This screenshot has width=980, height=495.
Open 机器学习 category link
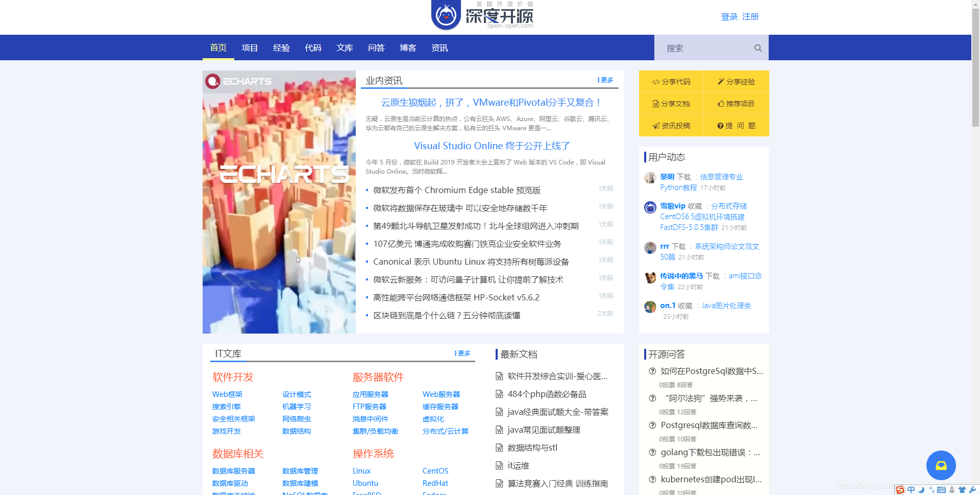(x=297, y=407)
